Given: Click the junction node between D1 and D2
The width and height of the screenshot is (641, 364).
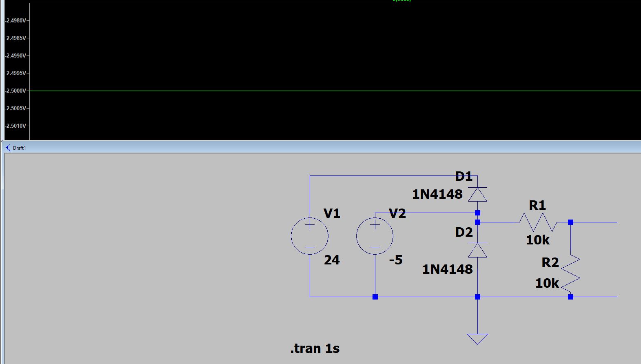Looking at the screenshot, I should (477, 222).
